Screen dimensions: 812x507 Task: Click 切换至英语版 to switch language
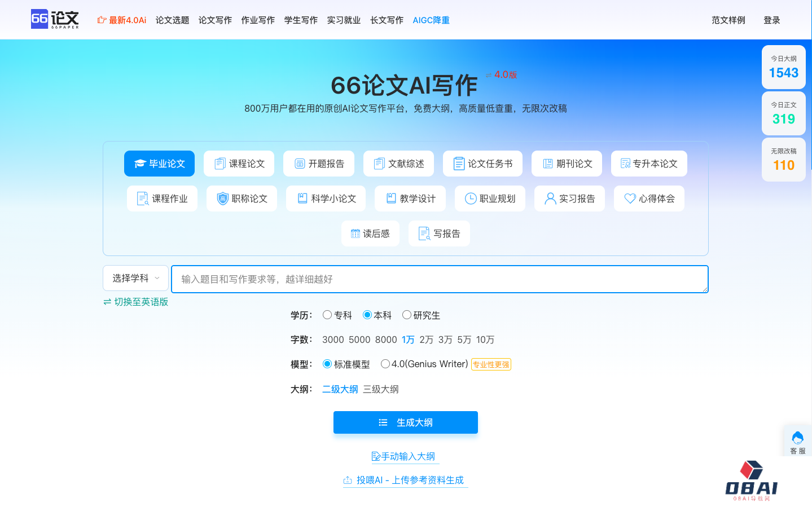pos(135,302)
